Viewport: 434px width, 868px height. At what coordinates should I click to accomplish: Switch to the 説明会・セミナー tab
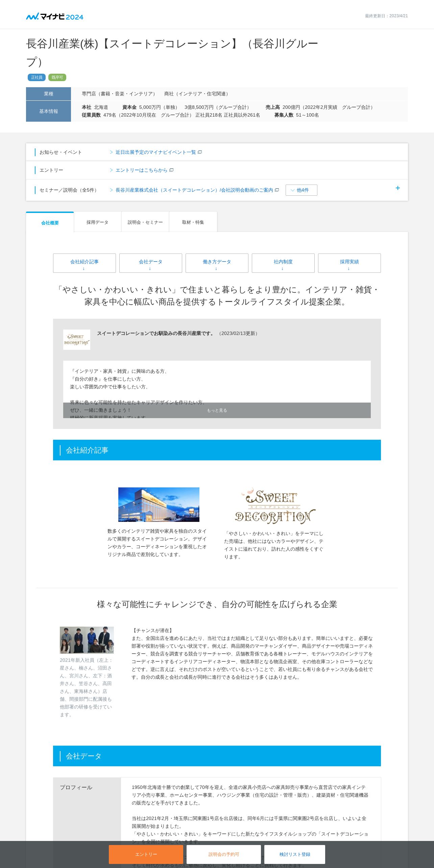tap(145, 222)
